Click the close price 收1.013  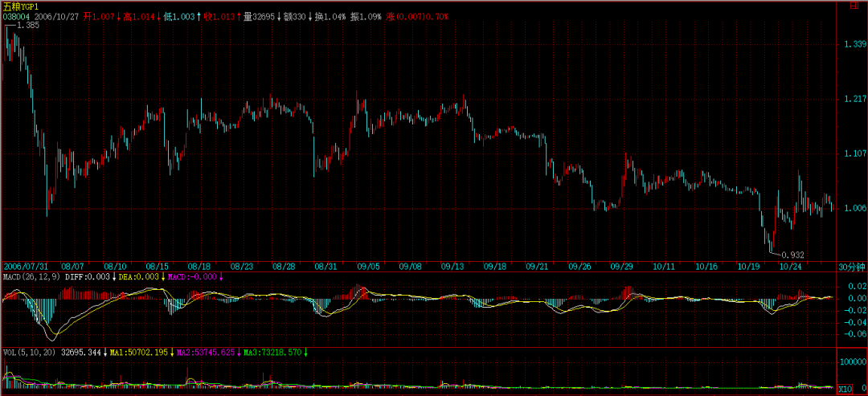point(219,17)
